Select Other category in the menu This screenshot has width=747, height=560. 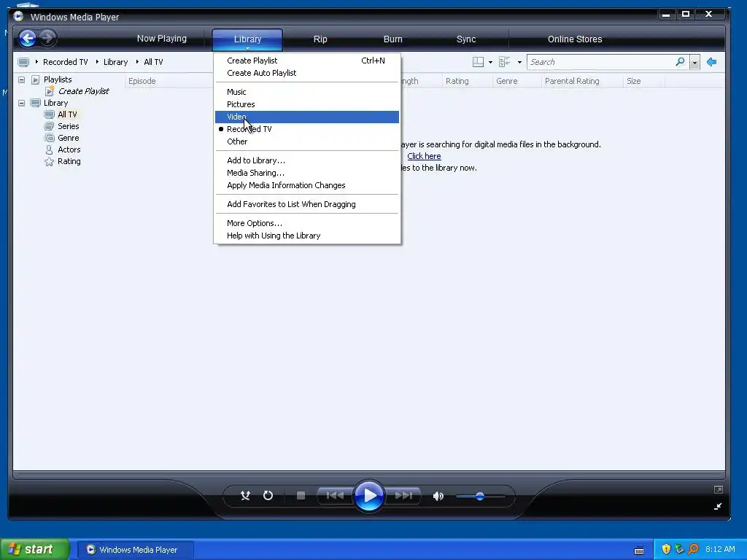point(307,141)
